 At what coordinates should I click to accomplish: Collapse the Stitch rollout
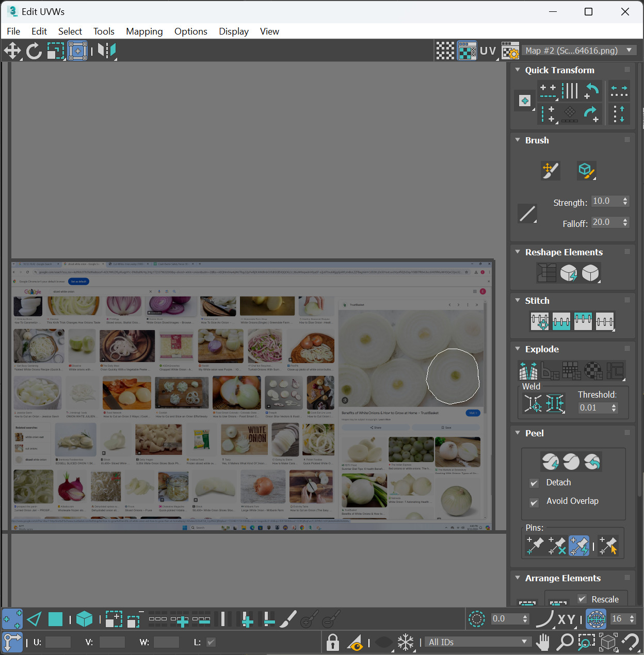(518, 300)
